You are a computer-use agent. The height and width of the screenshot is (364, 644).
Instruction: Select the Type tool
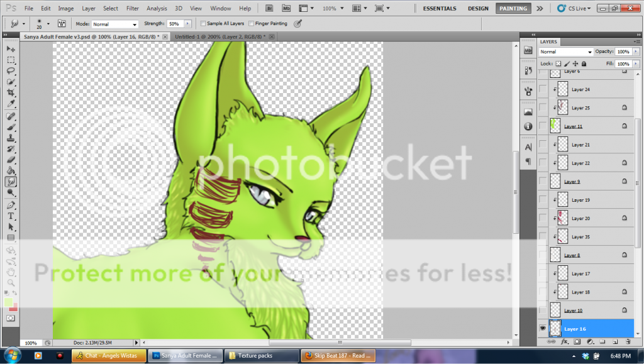coord(11,216)
